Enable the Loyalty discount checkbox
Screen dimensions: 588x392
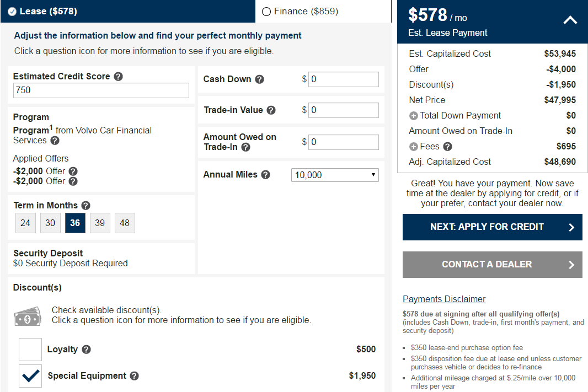(30, 349)
